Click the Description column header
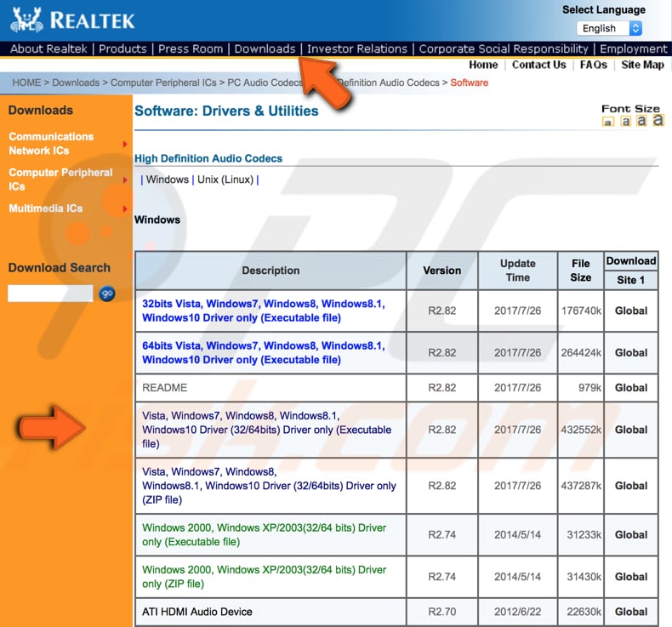Screen dimensions: 672x627 point(271,271)
